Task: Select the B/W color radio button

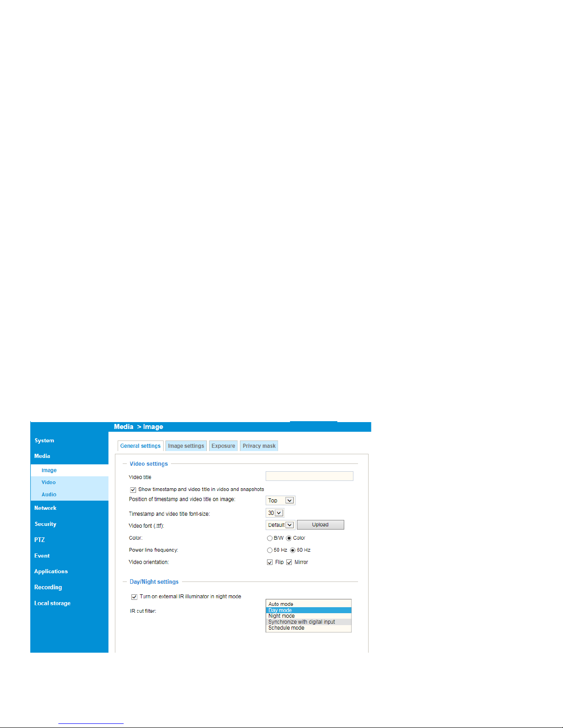Action: coord(270,538)
